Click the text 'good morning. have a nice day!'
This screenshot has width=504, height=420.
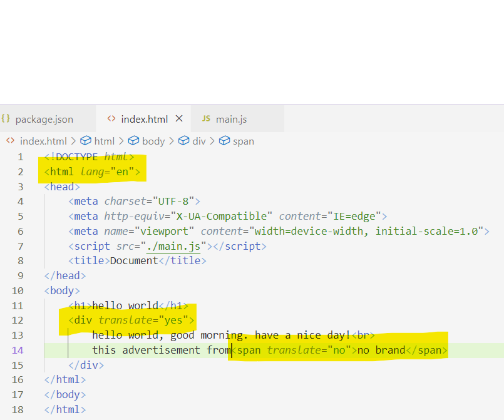point(260,335)
